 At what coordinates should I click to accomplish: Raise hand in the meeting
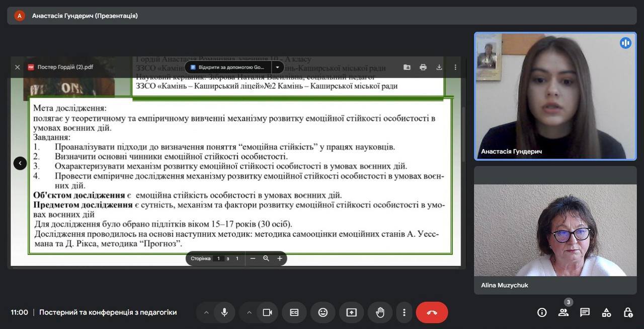[x=380, y=312]
